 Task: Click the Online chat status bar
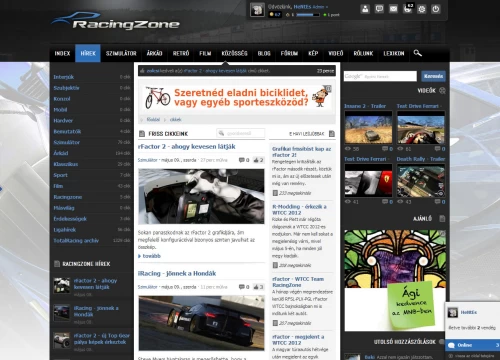pos(472,345)
